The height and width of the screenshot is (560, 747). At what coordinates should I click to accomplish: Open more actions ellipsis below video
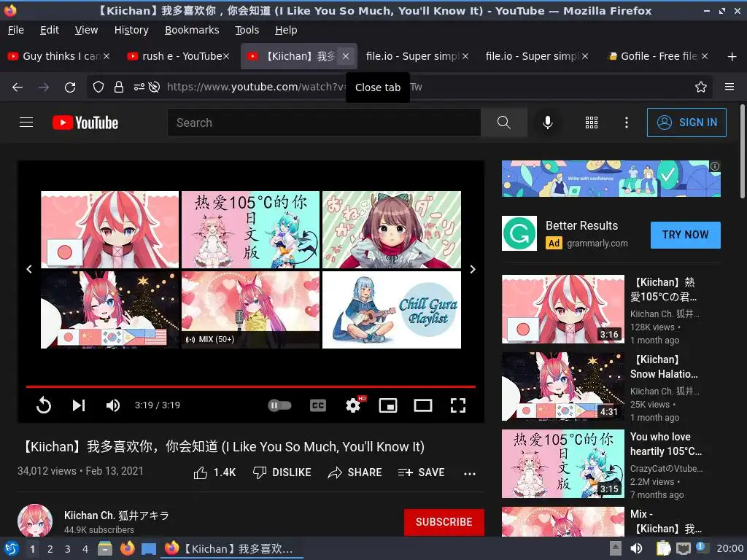[469, 473]
